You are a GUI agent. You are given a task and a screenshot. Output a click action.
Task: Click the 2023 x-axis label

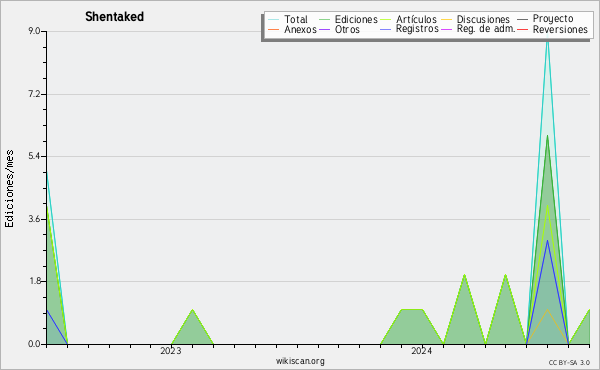click(x=171, y=351)
